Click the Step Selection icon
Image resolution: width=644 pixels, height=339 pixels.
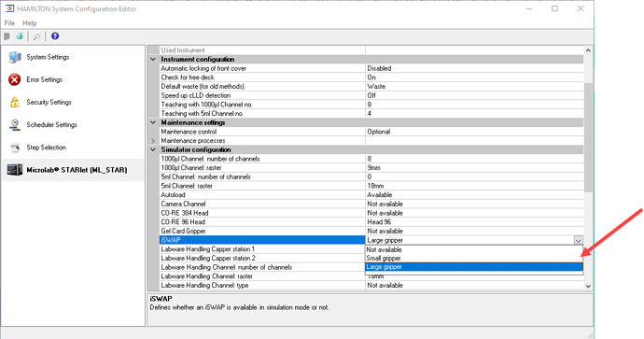tap(15, 148)
